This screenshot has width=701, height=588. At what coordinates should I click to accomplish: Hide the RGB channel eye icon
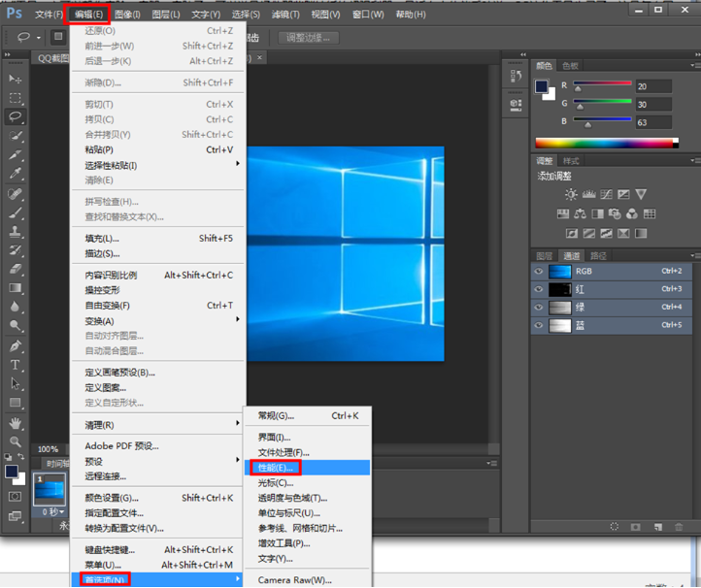point(539,272)
